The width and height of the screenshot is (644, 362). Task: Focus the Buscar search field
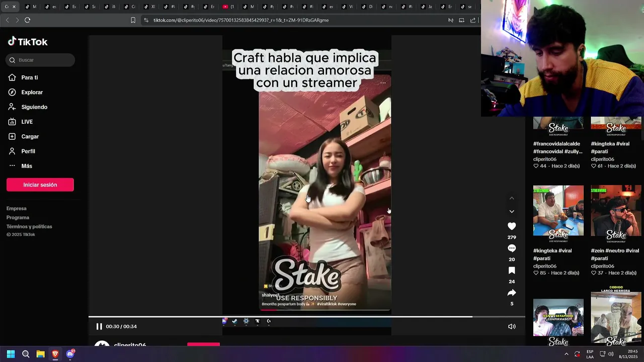click(40, 60)
